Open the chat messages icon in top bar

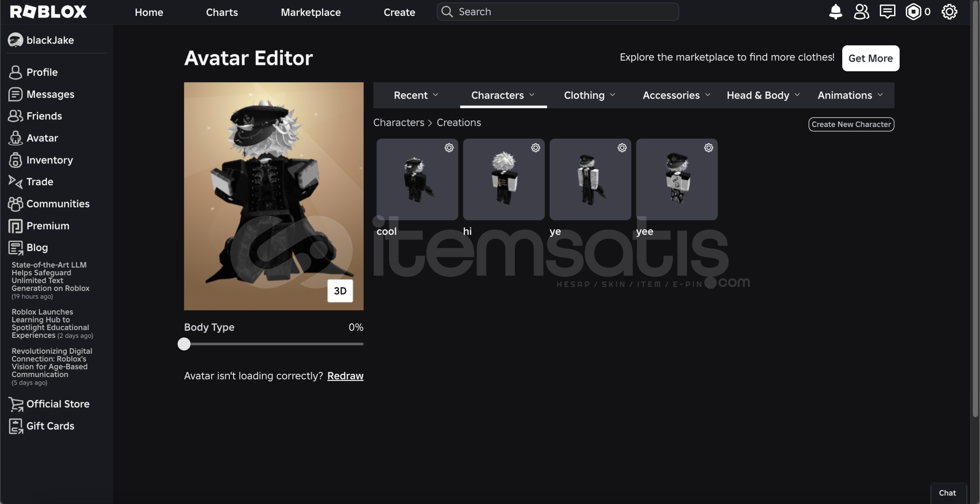pos(887,12)
